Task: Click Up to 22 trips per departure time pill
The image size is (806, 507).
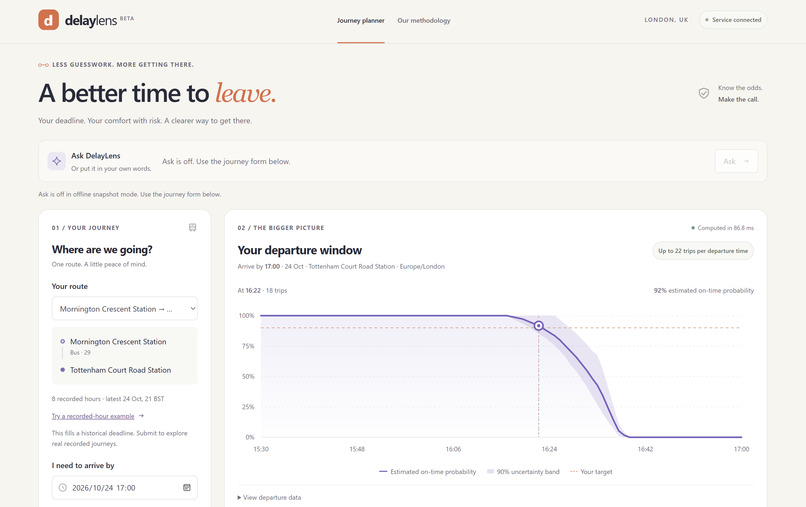Action: tap(703, 251)
